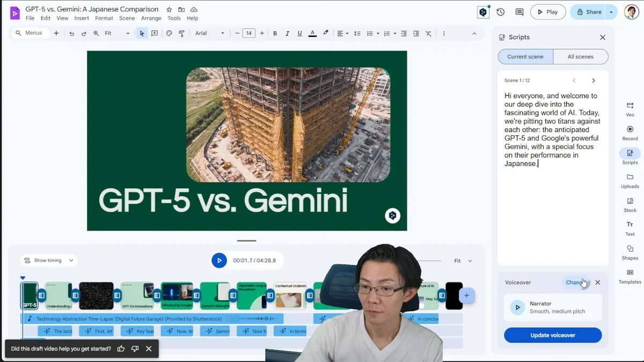Open the Arrange menu

point(151,18)
